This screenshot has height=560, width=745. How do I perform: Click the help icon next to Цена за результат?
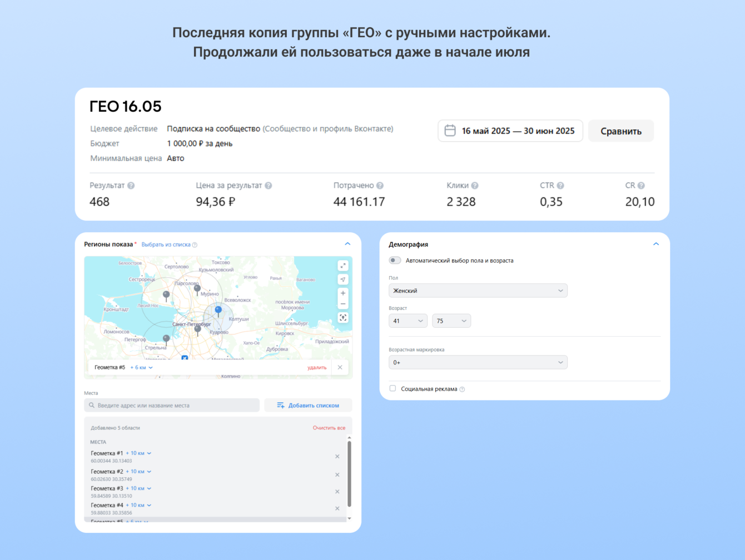269,186
